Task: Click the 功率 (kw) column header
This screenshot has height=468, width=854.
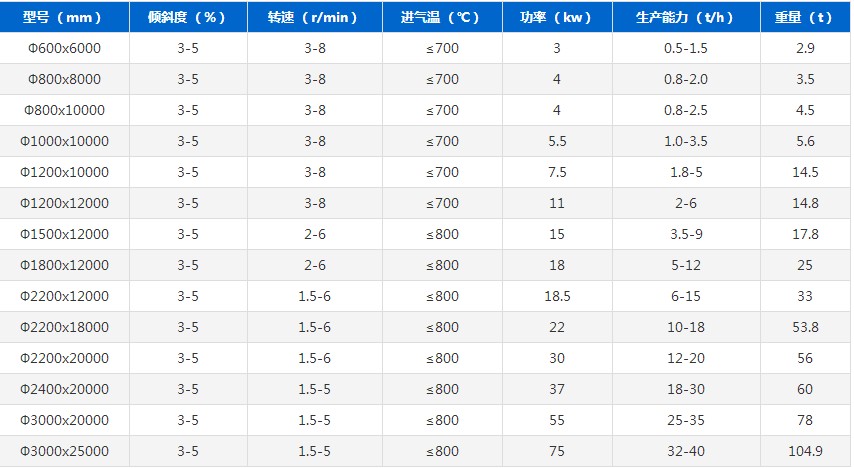Action: [x=557, y=17]
